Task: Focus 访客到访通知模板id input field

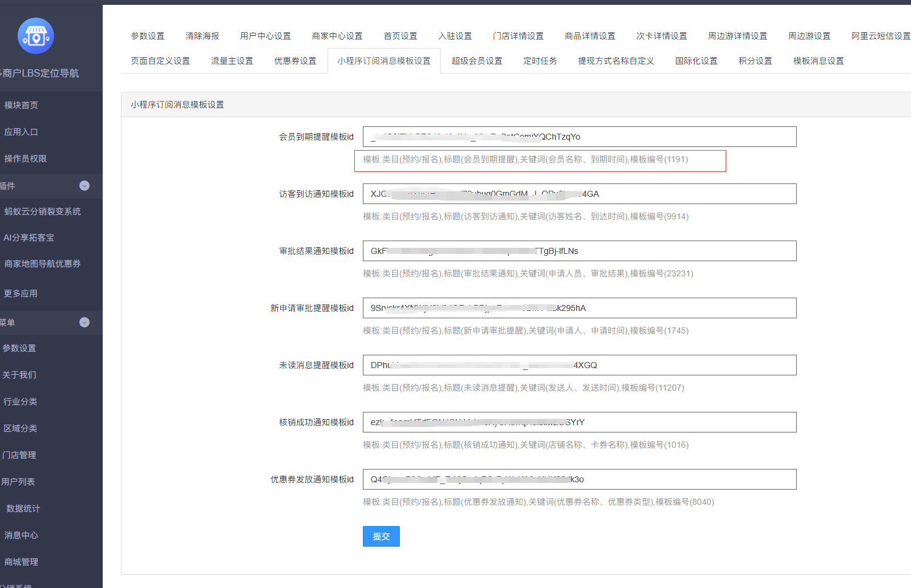Action: point(580,194)
